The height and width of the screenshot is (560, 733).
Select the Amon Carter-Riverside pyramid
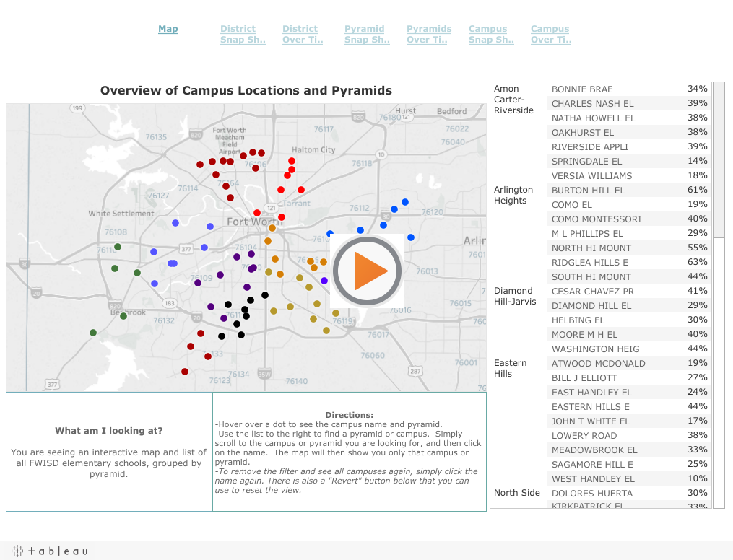pyautogui.click(x=513, y=100)
